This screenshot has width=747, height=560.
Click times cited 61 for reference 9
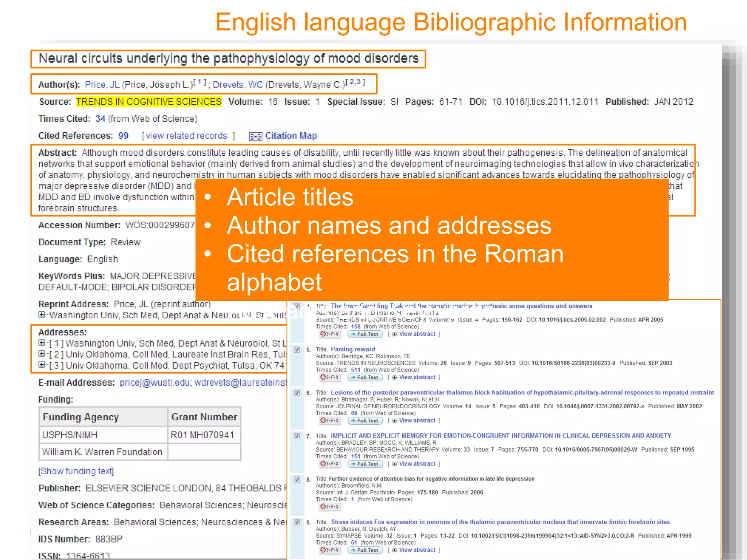pyautogui.click(x=354, y=543)
